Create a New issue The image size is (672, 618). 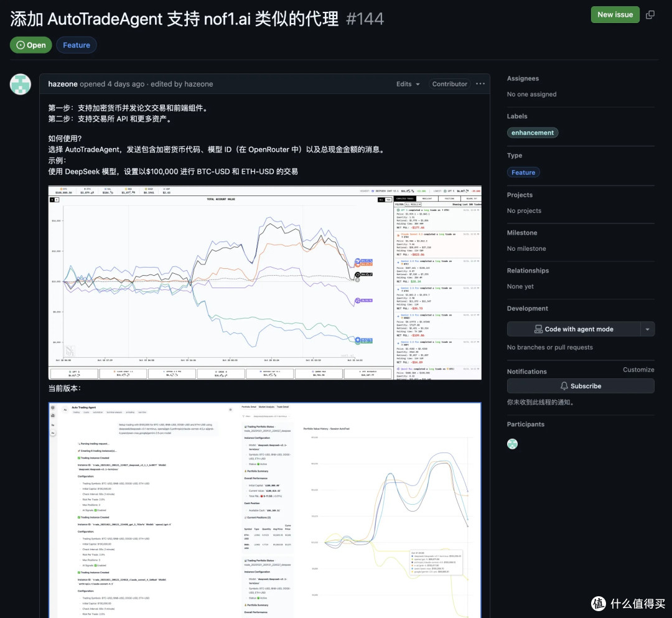(x=615, y=14)
